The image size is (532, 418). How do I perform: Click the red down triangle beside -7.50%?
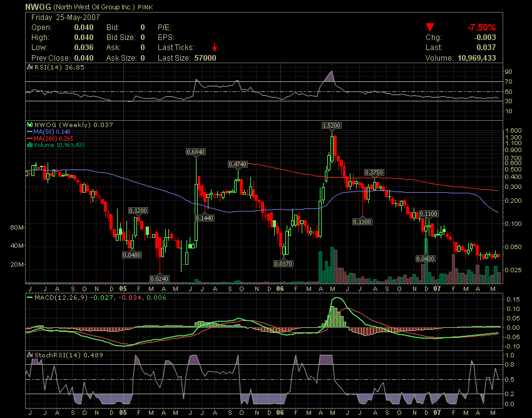[430, 27]
